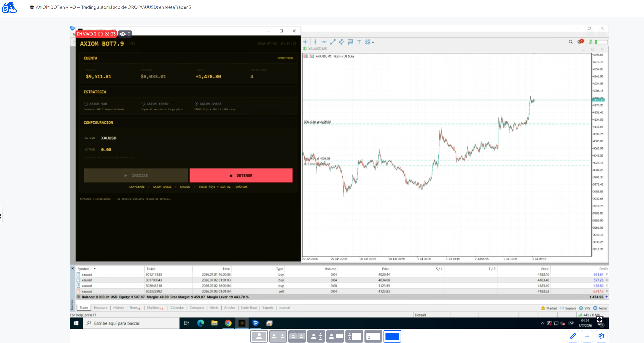Click the viewer count eye icon

pos(123,34)
